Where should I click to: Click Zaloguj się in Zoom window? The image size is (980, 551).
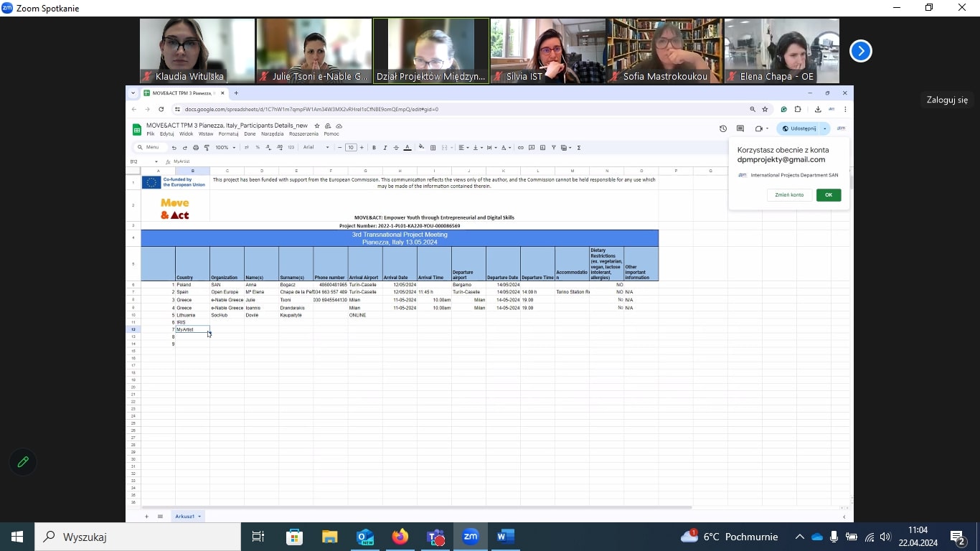coord(947,100)
